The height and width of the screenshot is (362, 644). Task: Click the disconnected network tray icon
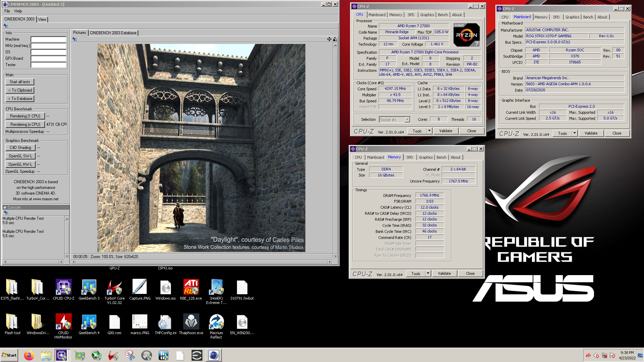604,355
